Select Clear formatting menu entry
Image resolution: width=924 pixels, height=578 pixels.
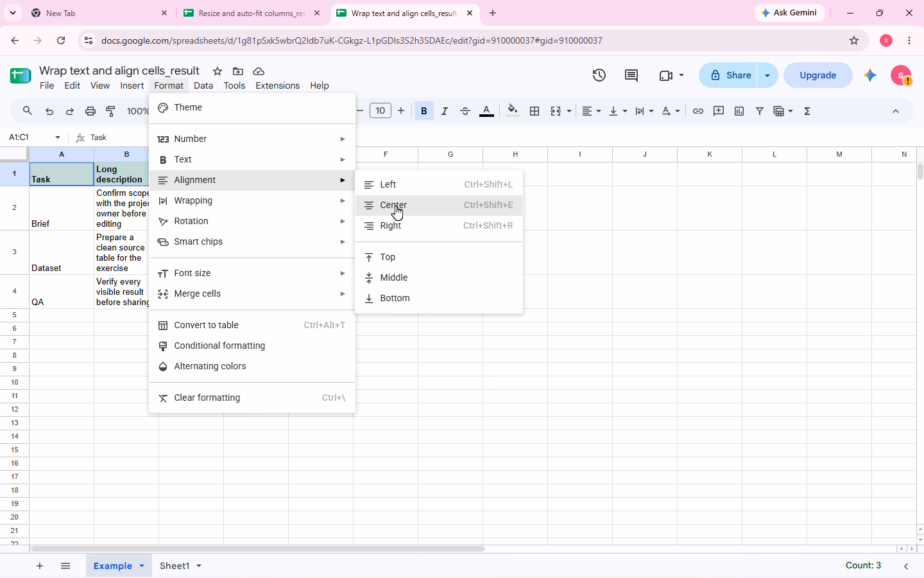pyautogui.click(x=252, y=398)
